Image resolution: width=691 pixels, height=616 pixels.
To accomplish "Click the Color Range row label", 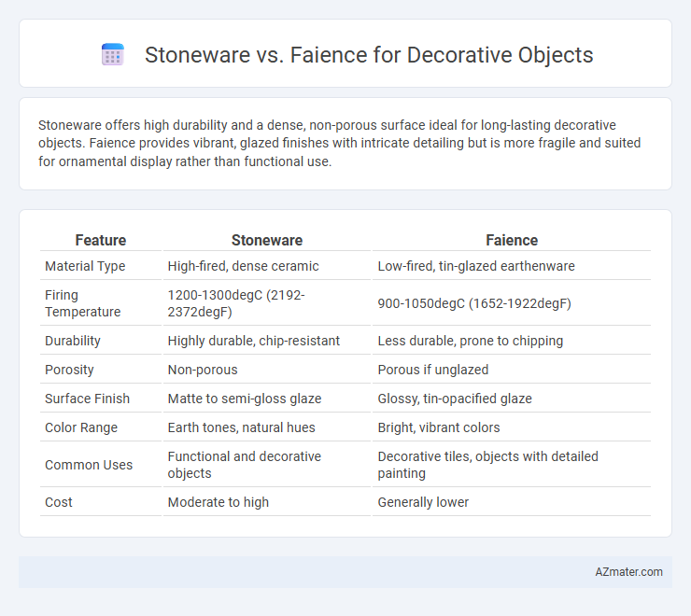I will 81,427.
